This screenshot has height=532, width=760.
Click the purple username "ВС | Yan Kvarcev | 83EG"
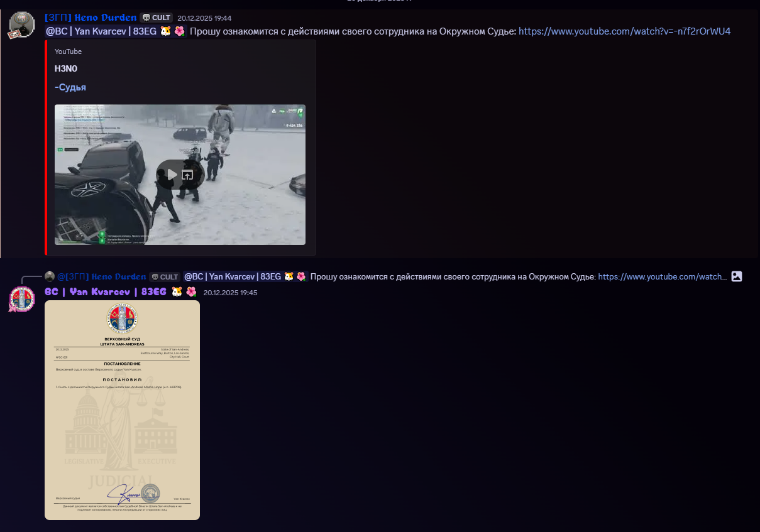pos(105,292)
